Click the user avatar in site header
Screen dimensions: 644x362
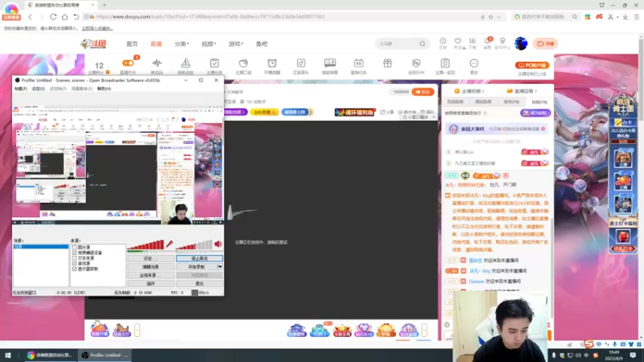point(520,43)
